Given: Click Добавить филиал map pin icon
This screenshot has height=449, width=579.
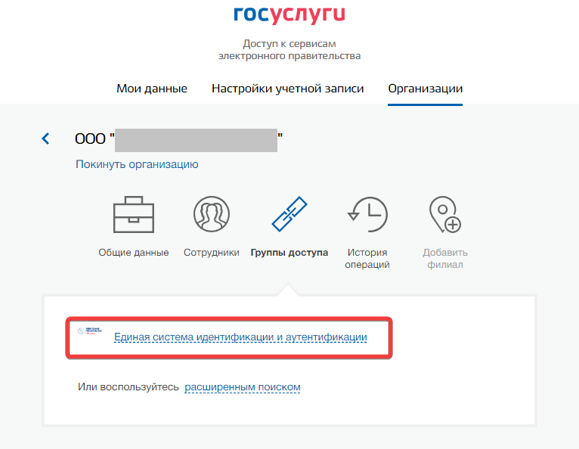Looking at the screenshot, I should point(445,215).
